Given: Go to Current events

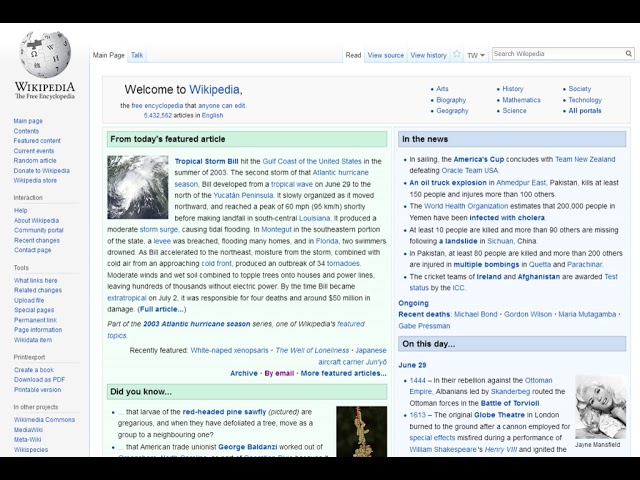Looking at the screenshot, I should (33, 151).
